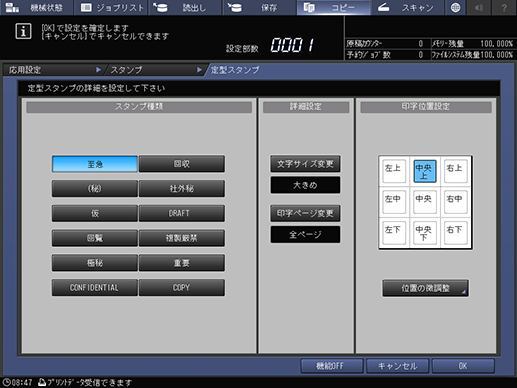Open the 保存 store tab
This screenshot has width=517, height=388.
(259, 7)
